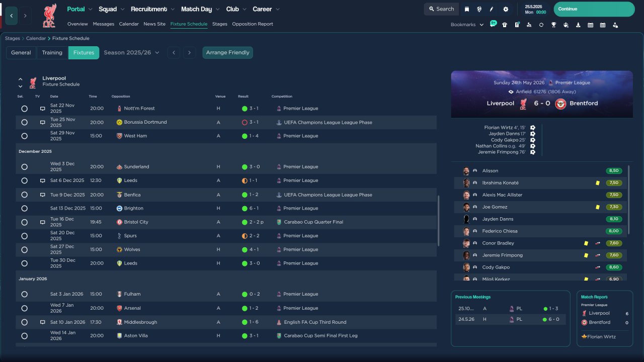This screenshot has width=644, height=362.
Task: Select the Fulham fixture radio button
Action: coord(24,294)
